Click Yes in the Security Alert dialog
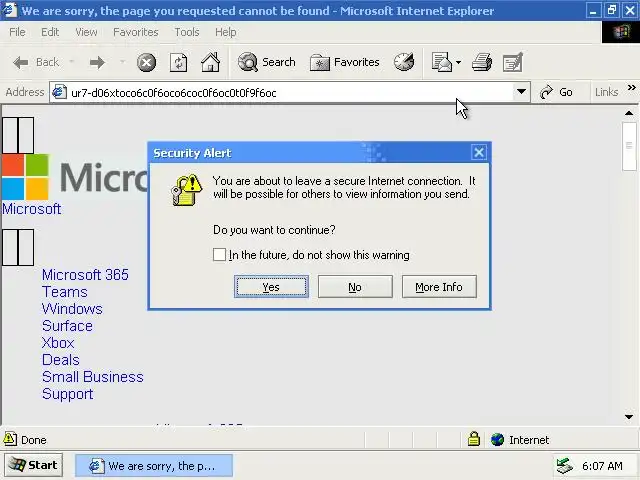This screenshot has height=480, width=640. click(x=271, y=287)
